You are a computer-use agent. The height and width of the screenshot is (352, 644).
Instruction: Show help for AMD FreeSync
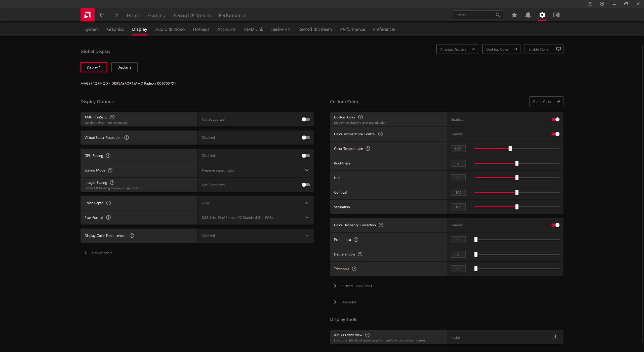tap(112, 117)
